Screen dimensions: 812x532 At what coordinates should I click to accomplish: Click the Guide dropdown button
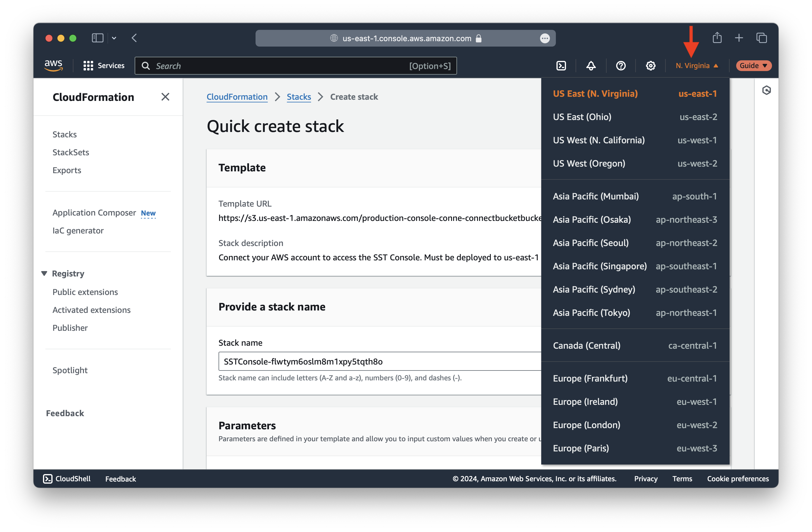pyautogui.click(x=753, y=65)
